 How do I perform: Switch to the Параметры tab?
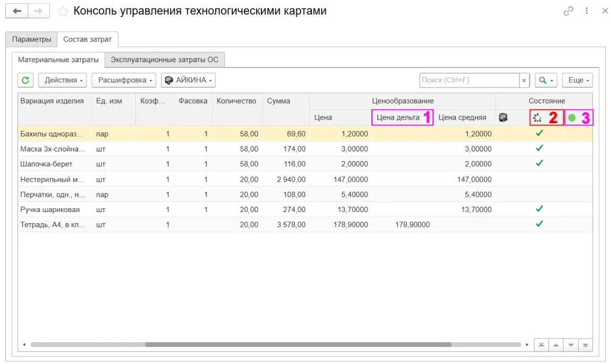point(31,39)
